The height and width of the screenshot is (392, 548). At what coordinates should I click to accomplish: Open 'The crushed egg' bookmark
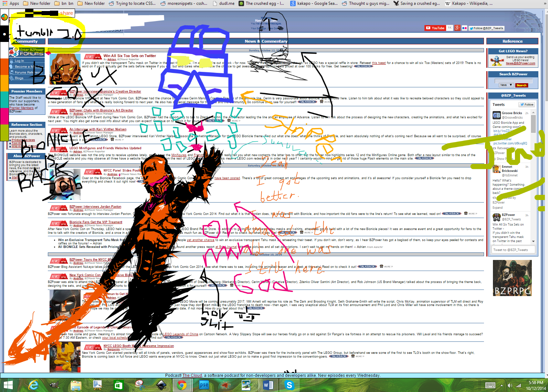(262, 3)
